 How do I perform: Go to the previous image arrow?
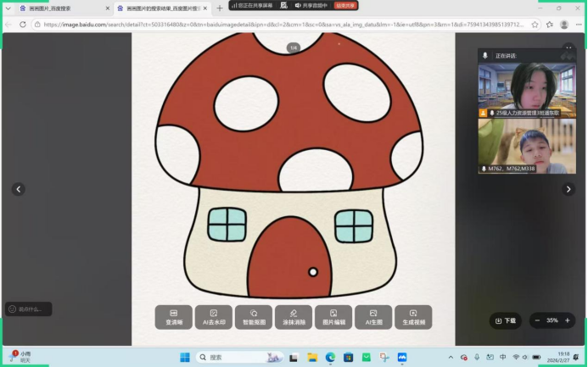[x=19, y=189]
